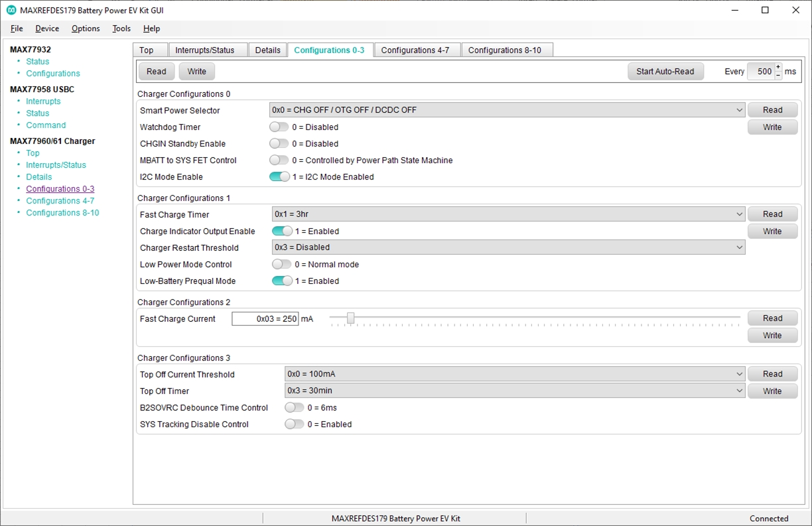Click the Maxim app logo icon
The width and height of the screenshot is (812, 526).
[11, 10]
